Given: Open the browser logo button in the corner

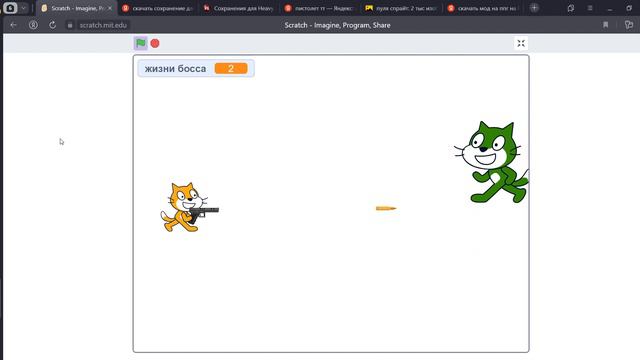Looking at the screenshot, I should coord(10,8).
